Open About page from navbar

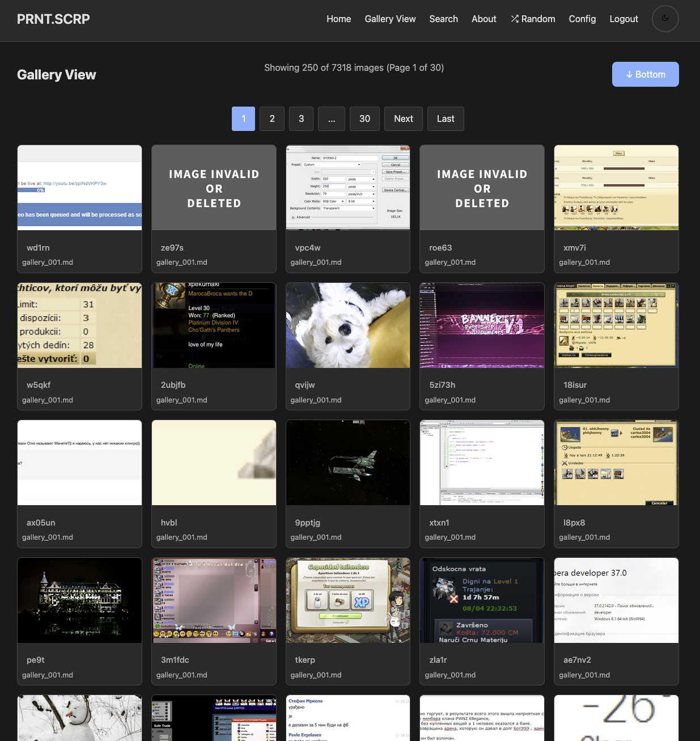pyautogui.click(x=484, y=19)
